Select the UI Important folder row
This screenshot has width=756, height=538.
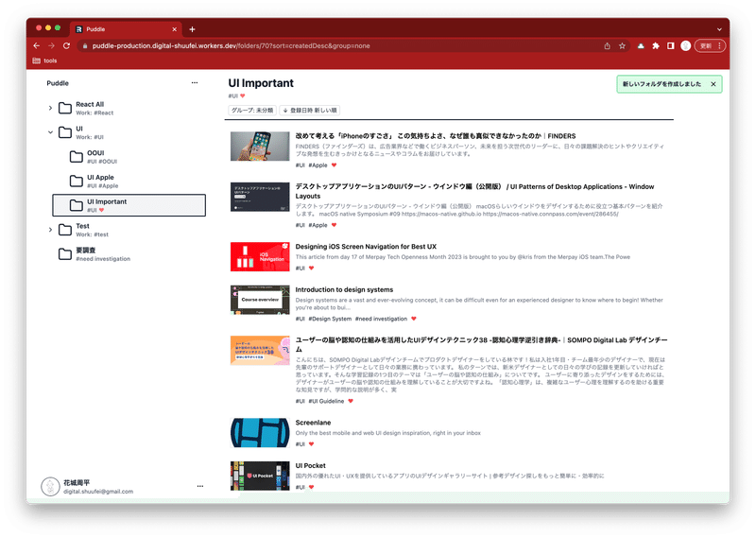tap(129, 205)
